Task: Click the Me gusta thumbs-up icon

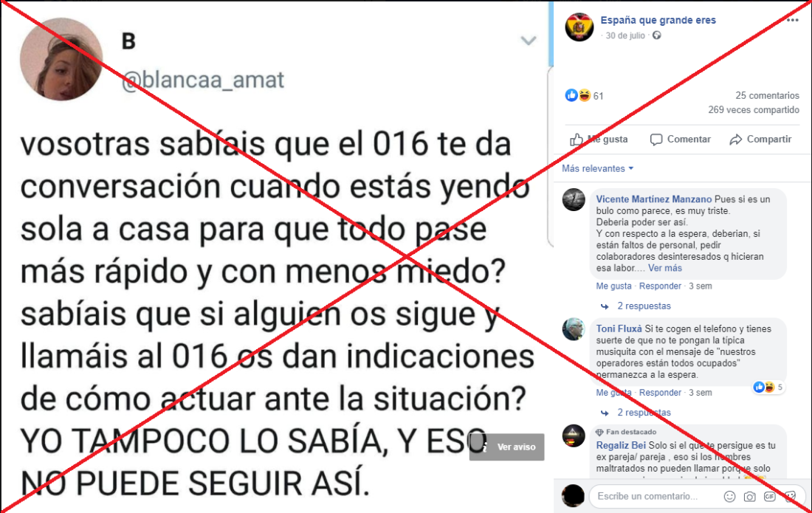Action: (577, 140)
